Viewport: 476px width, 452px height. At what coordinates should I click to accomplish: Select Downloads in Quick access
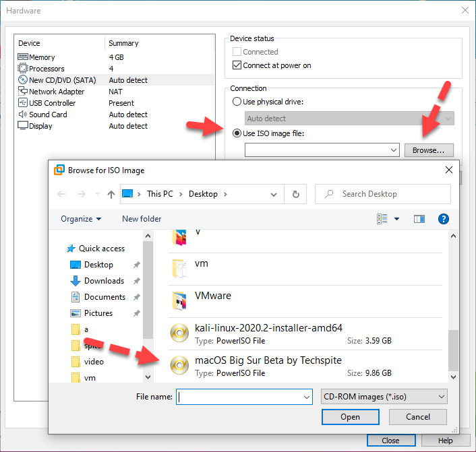click(x=104, y=281)
